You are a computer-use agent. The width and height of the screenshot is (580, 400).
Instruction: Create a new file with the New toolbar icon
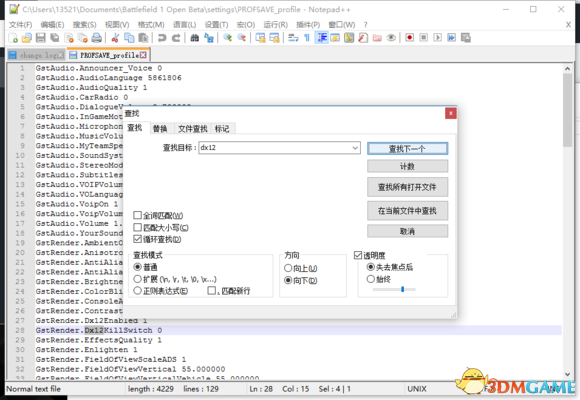tap(13, 38)
